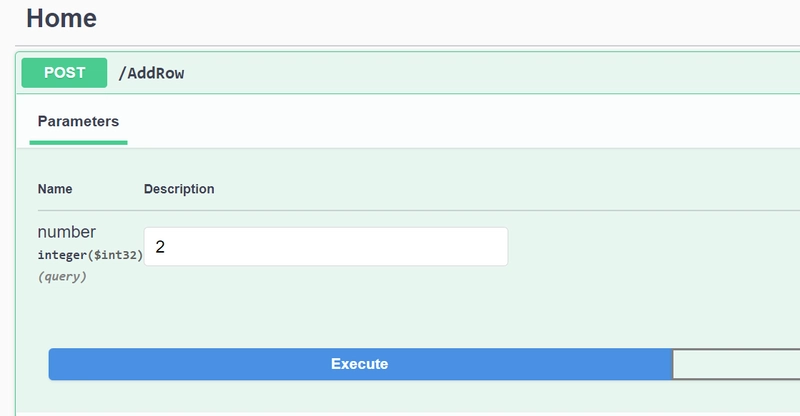The image size is (800, 416).
Task: Click the blank button beside Execute
Action: 736,364
